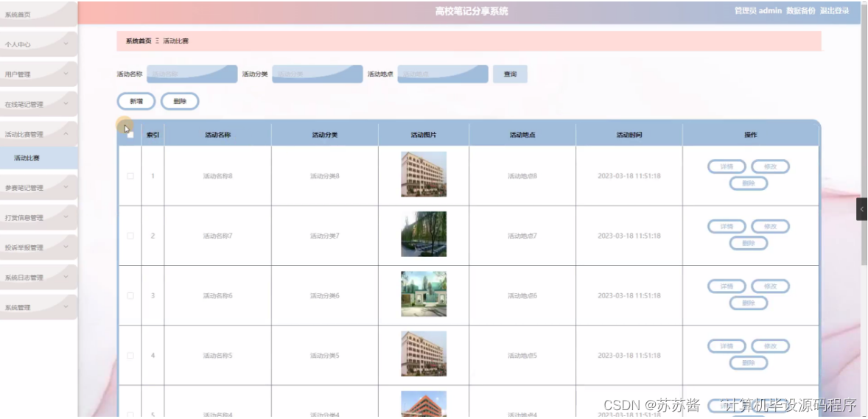Click 修改 for 活动名称8 row
The image size is (868, 419).
click(x=770, y=166)
